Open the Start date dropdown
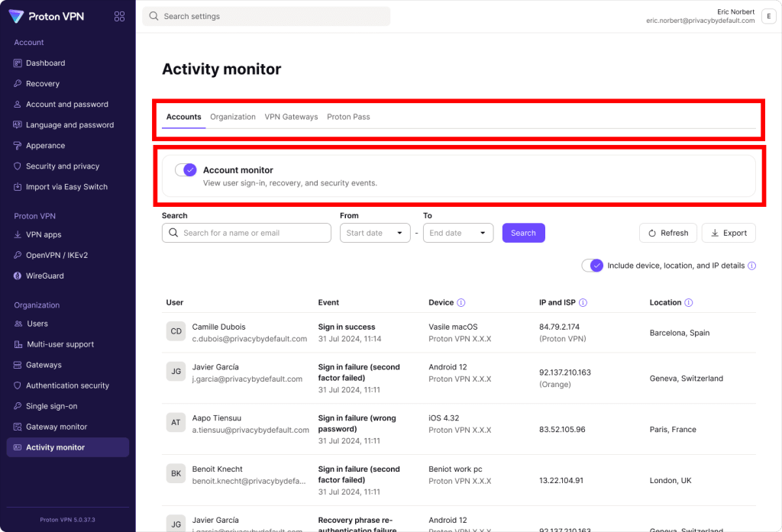This screenshot has width=782, height=532. coord(375,233)
